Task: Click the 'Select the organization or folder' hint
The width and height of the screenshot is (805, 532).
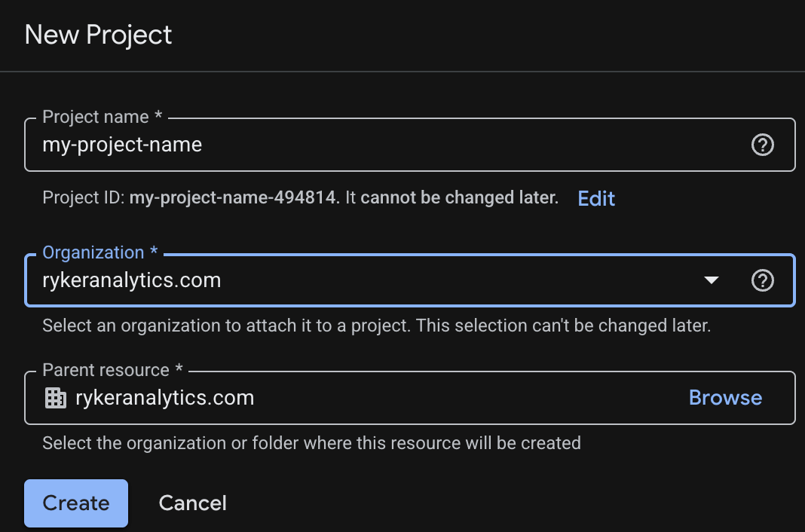Action: point(311,443)
